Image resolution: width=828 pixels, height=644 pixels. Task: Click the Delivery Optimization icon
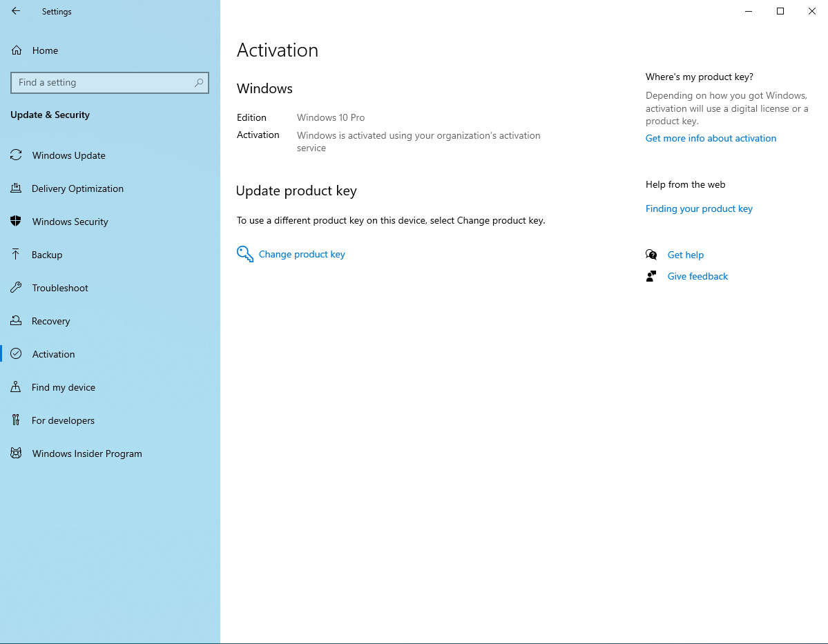(x=16, y=188)
